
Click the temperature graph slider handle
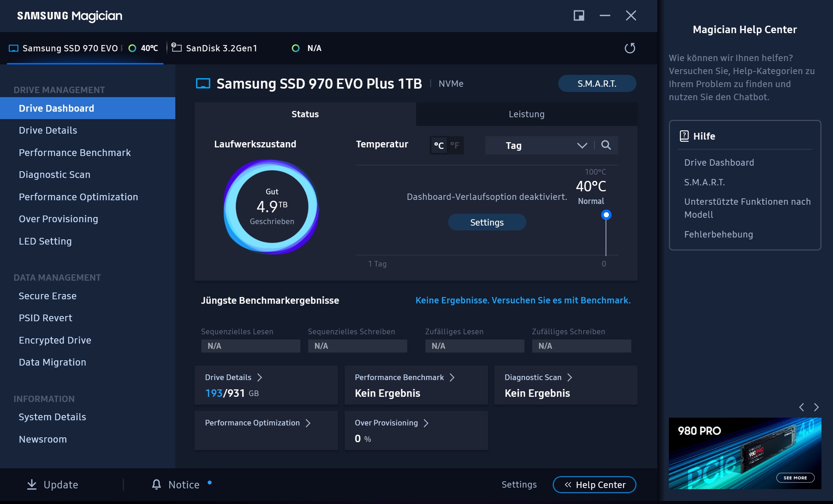tap(606, 215)
